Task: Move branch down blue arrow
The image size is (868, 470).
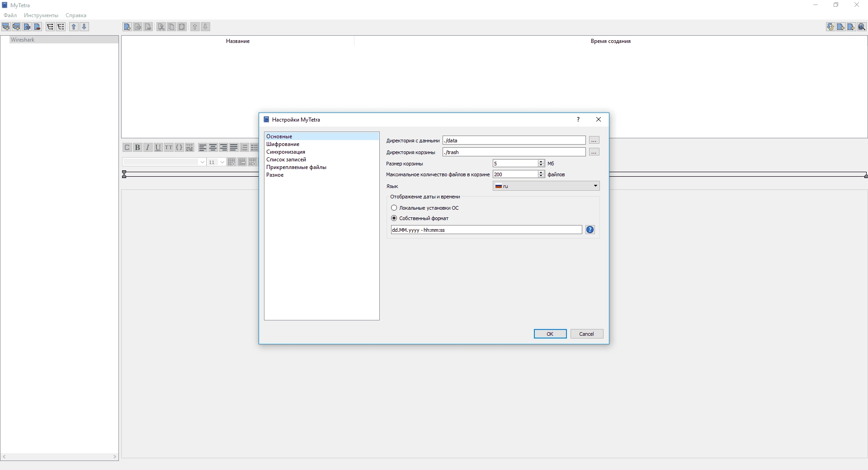Action: [x=84, y=27]
